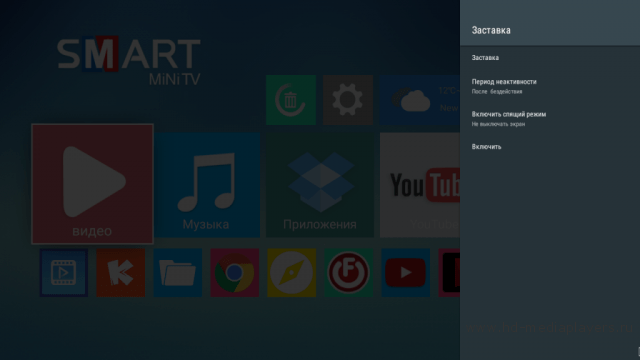Launch the Kodi app icon
This screenshot has height=360, width=640.
tap(120, 273)
